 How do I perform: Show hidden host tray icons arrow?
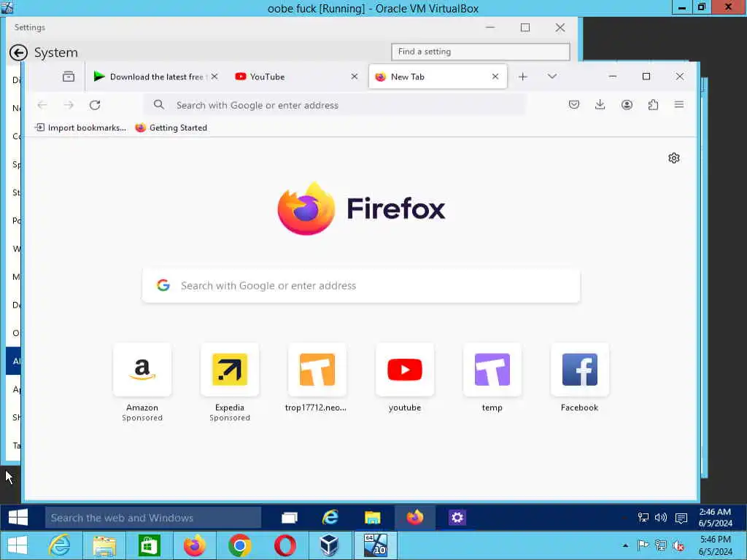(625, 545)
